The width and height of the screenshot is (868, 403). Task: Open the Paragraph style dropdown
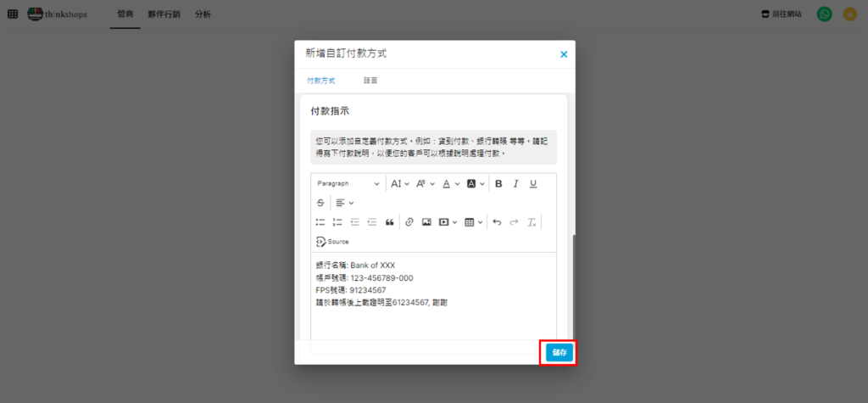coord(348,183)
